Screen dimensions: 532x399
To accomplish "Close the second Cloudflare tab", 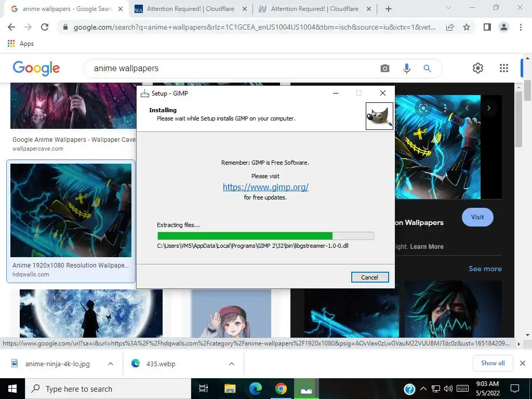I will click(369, 9).
